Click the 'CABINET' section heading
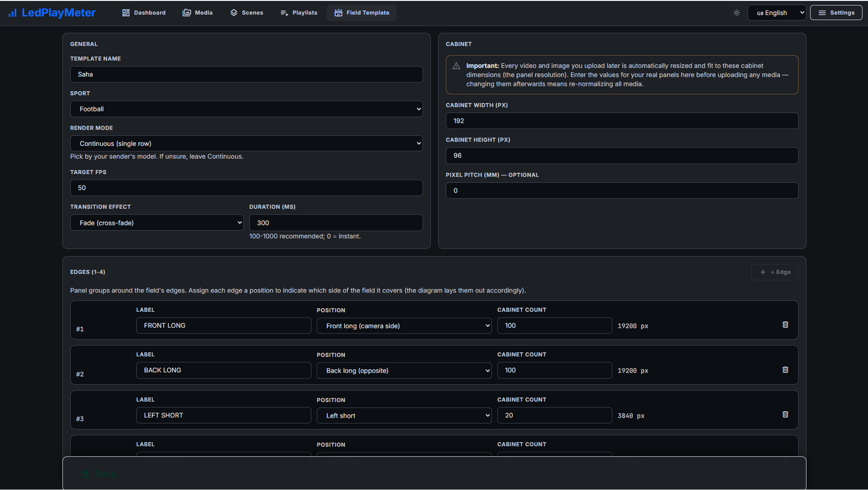 click(459, 44)
